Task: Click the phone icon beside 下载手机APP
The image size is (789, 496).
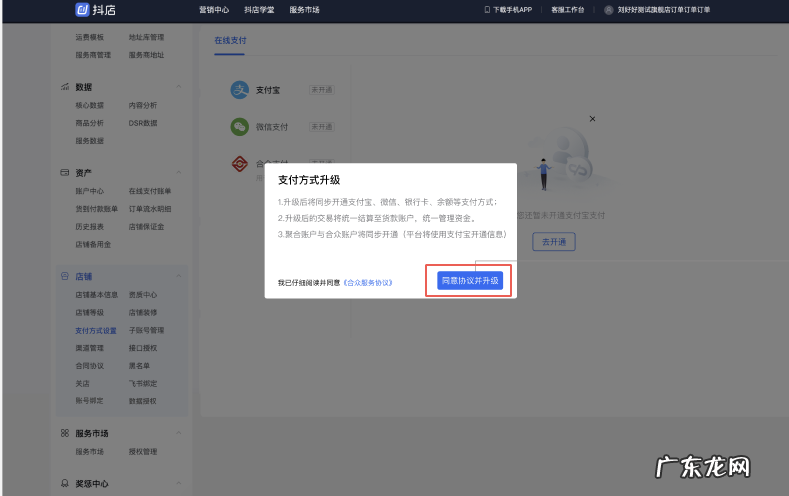Action: pyautogui.click(x=487, y=10)
